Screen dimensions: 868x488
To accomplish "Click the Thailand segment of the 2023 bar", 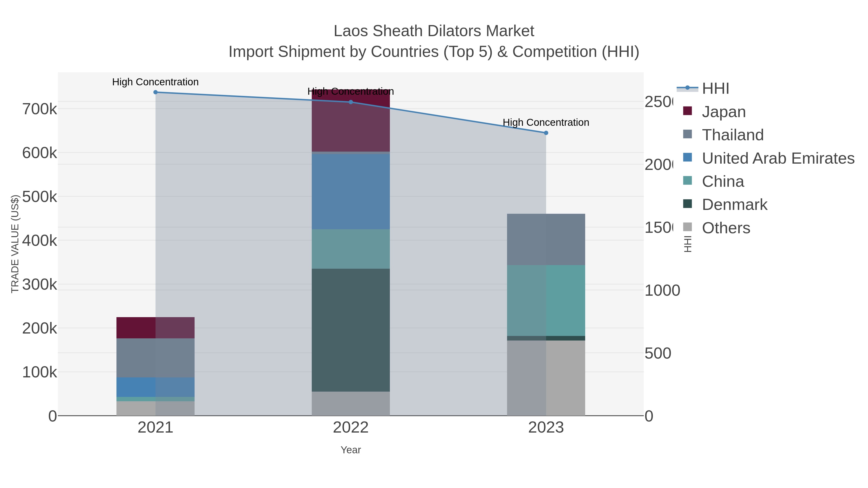I will [546, 240].
